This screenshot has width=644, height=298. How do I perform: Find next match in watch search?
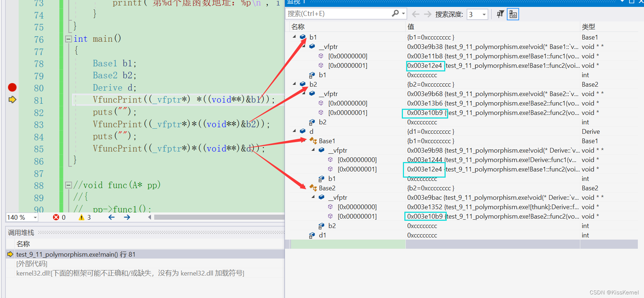coord(428,14)
